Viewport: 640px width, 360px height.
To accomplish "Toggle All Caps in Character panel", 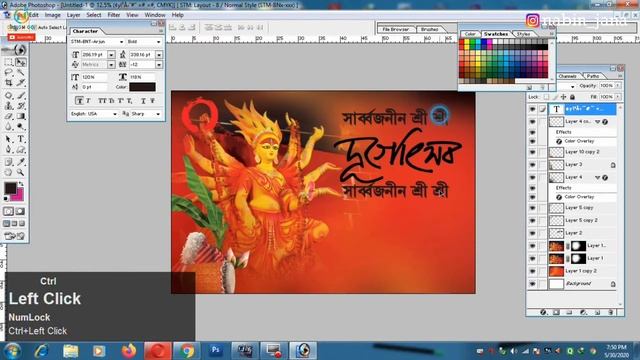I will [x=102, y=100].
